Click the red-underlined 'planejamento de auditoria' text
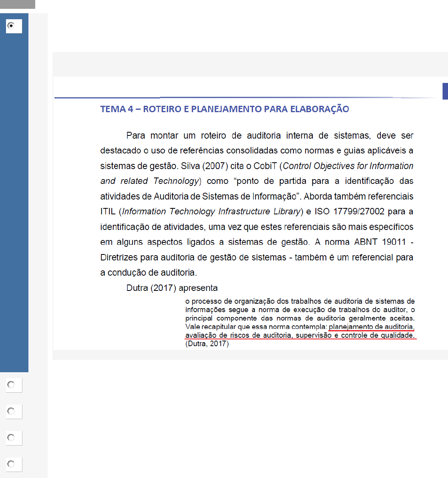The width and height of the screenshot is (448, 478). point(371,327)
